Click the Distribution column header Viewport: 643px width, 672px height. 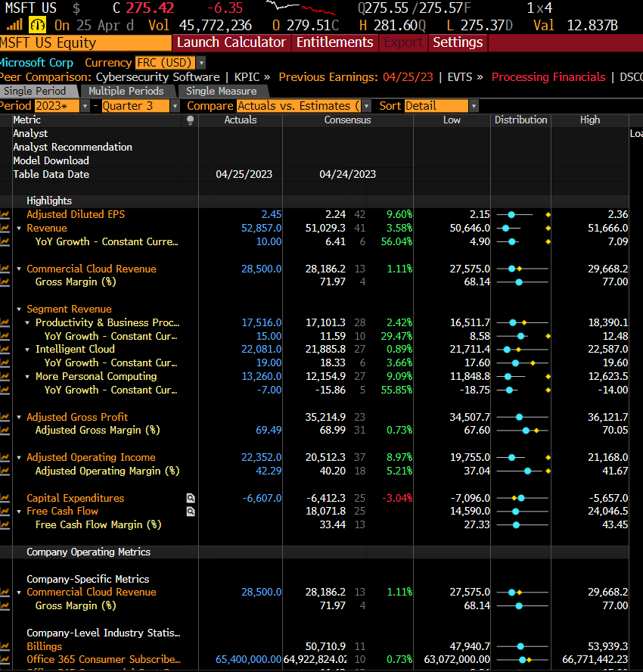[x=521, y=120]
